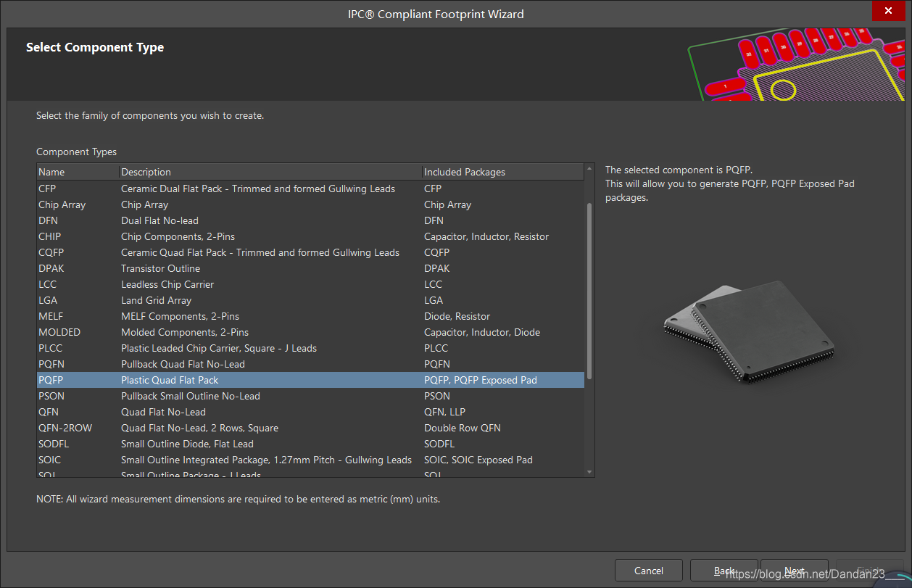Choose the SOIC component row
This screenshot has height=588, width=912.
pyautogui.click(x=310, y=460)
